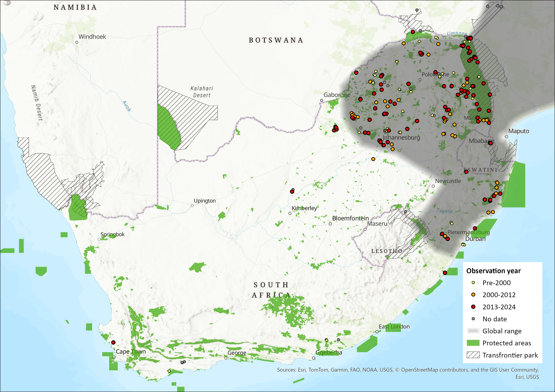Click the Pre-2000 yellow dot in legend
The image size is (555, 392).
click(x=473, y=283)
